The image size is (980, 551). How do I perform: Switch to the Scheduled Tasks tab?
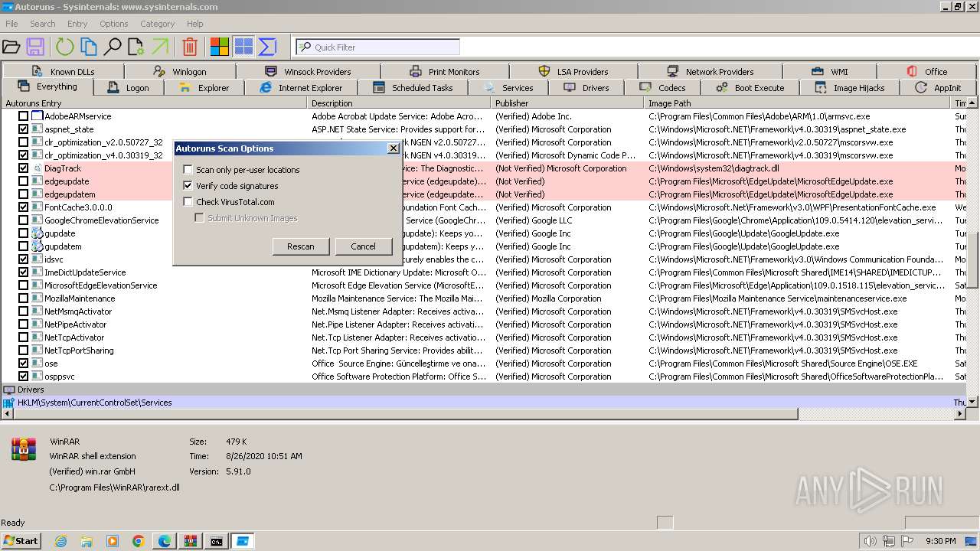pos(414,88)
